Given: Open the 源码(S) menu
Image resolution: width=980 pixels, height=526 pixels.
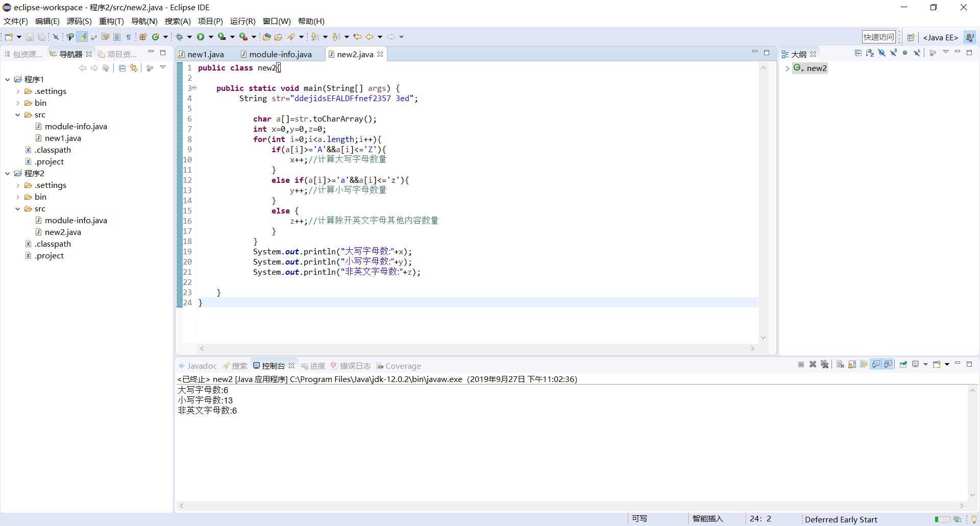Looking at the screenshot, I should click(79, 21).
